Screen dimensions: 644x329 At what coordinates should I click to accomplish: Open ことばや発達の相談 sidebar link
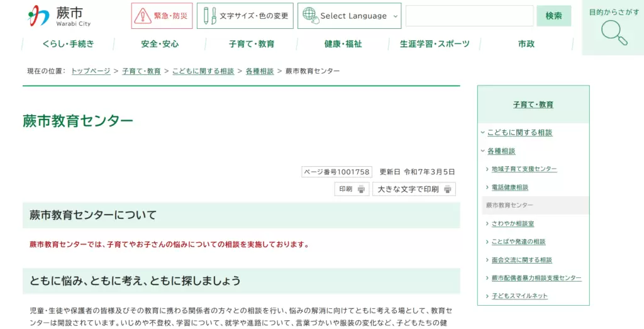coord(518,242)
